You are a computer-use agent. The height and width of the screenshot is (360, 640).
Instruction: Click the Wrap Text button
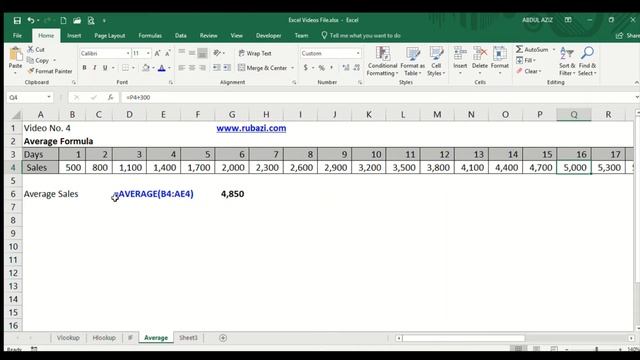(x=255, y=53)
